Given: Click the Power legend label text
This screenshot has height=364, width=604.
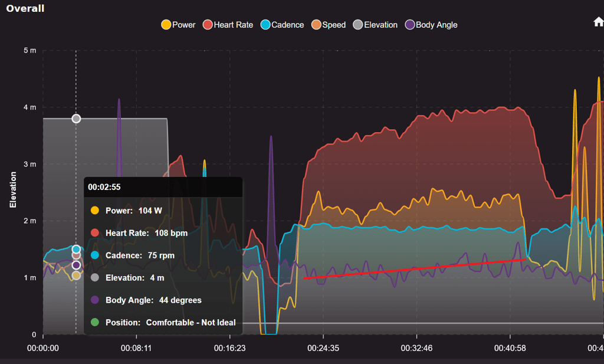Looking at the screenshot, I should click(184, 25).
